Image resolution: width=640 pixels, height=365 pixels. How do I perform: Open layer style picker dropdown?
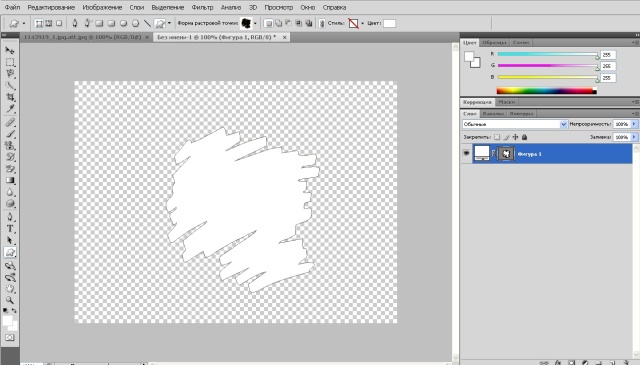[x=362, y=23]
